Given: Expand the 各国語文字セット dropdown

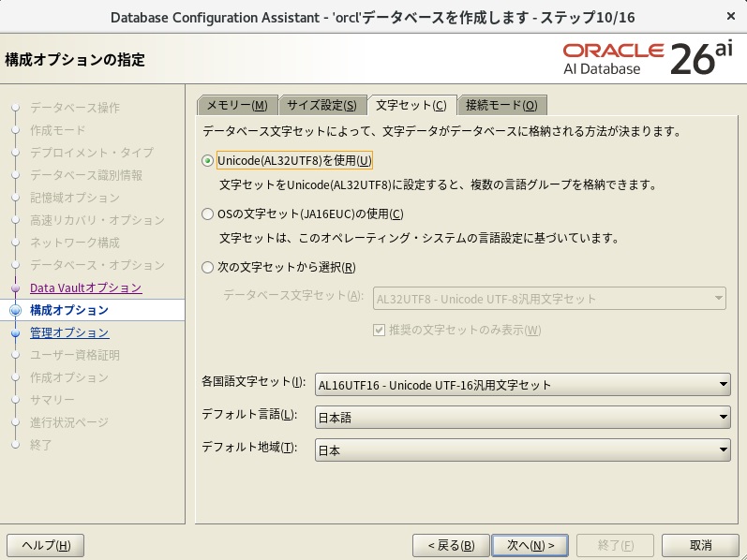Looking at the screenshot, I should click(523, 385).
